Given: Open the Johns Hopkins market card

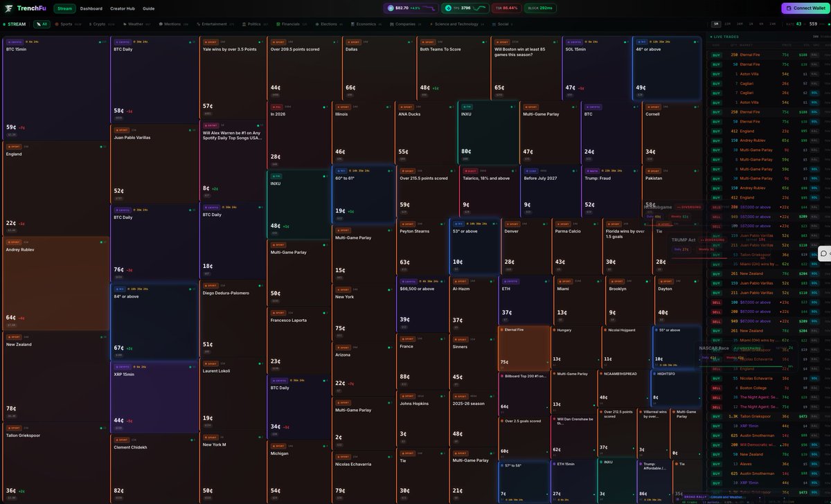Looking at the screenshot, I should (x=421, y=421).
